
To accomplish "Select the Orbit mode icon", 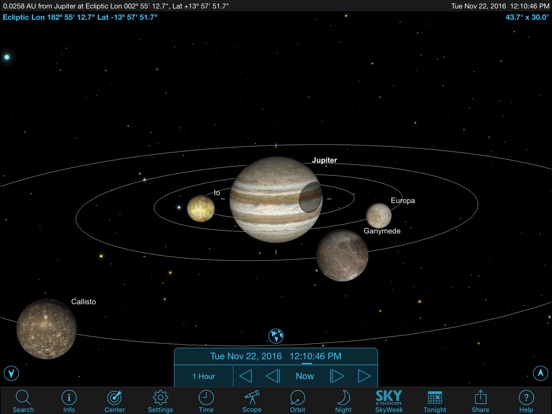I will [297, 401].
